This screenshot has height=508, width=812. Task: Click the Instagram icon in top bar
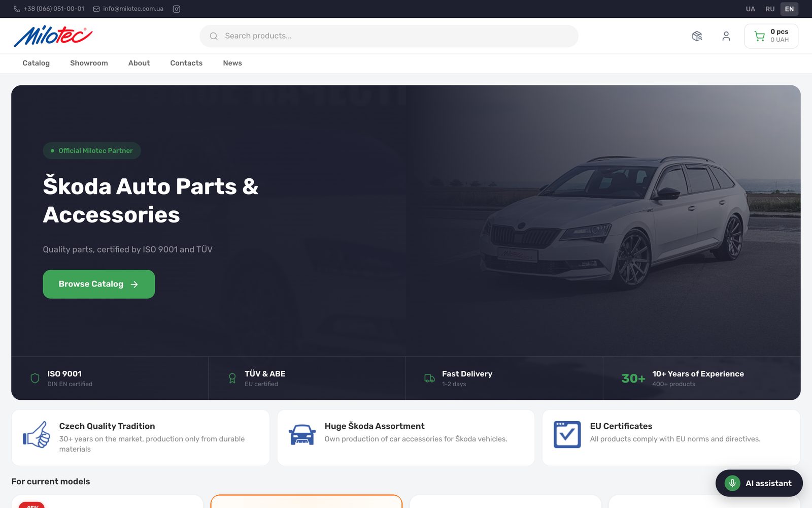click(x=177, y=9)
